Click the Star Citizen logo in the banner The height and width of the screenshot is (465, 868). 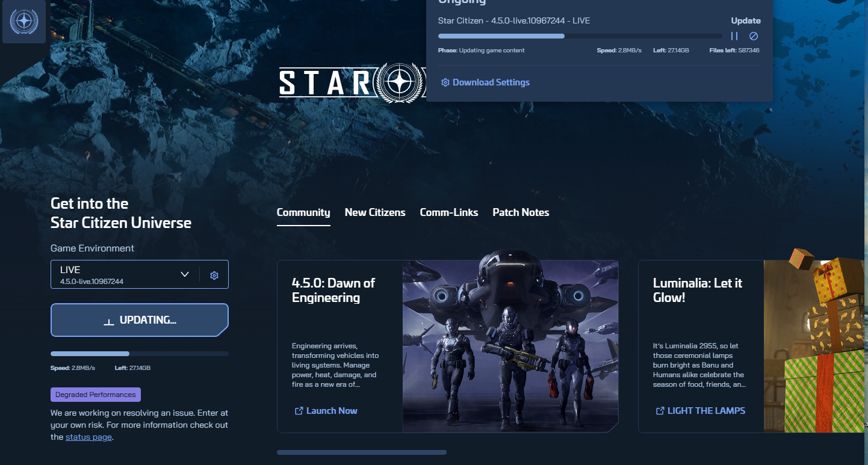pyautogui.click(x=353, y=82)
